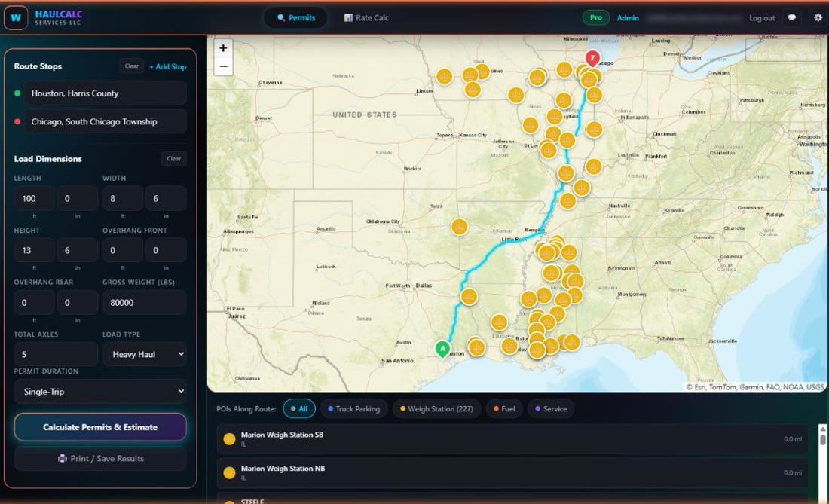This screenshot has width=829, height=504.
Task: Click the Overhang Rear feet field
Action: [35, 303]
